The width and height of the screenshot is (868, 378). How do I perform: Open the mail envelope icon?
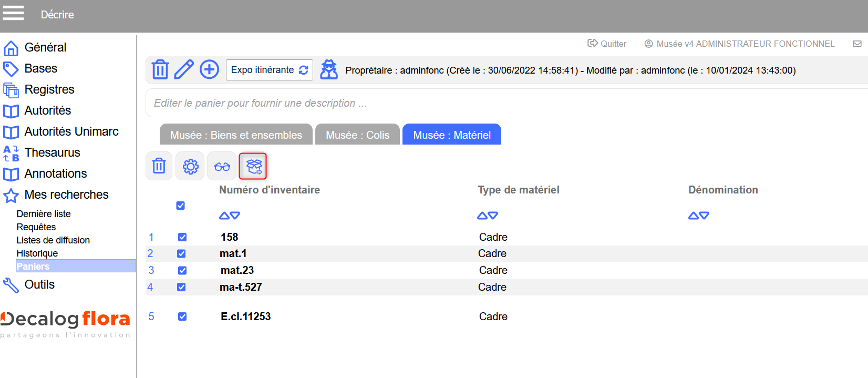[x=857, y=44]
